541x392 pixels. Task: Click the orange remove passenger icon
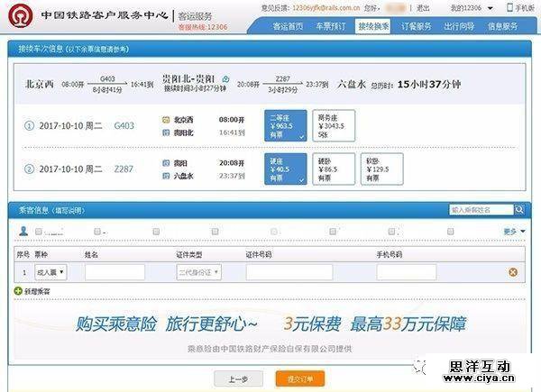pos(513,272)
